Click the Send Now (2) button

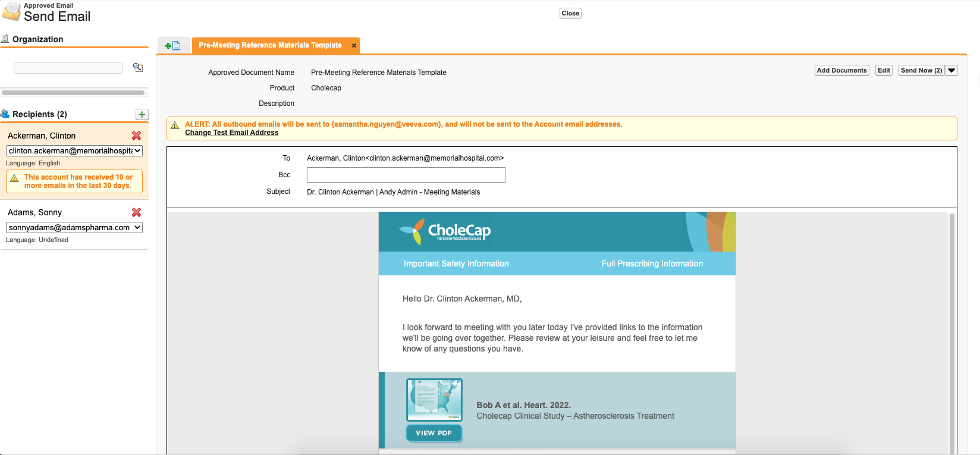(921, 70)
